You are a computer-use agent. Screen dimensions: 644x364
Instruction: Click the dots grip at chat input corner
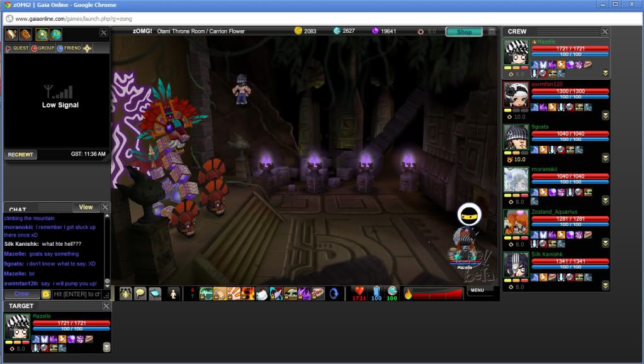pyautogui.click(x=106, y=295)
